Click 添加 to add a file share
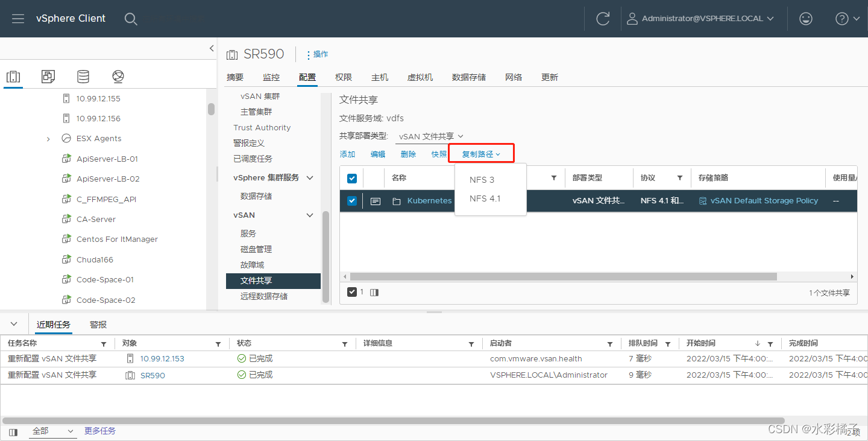Screen dimensions: 868x441 (x=348, y=154)
